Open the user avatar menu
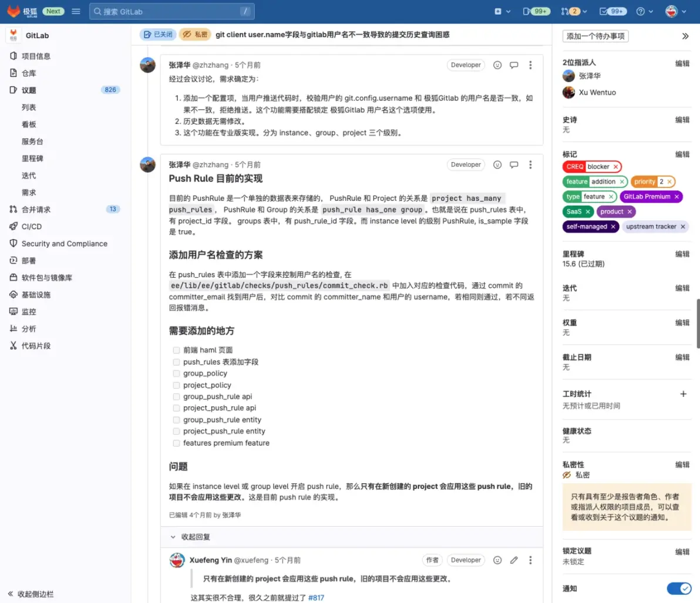Screen dimensions: 700x603 coord(675,12)
